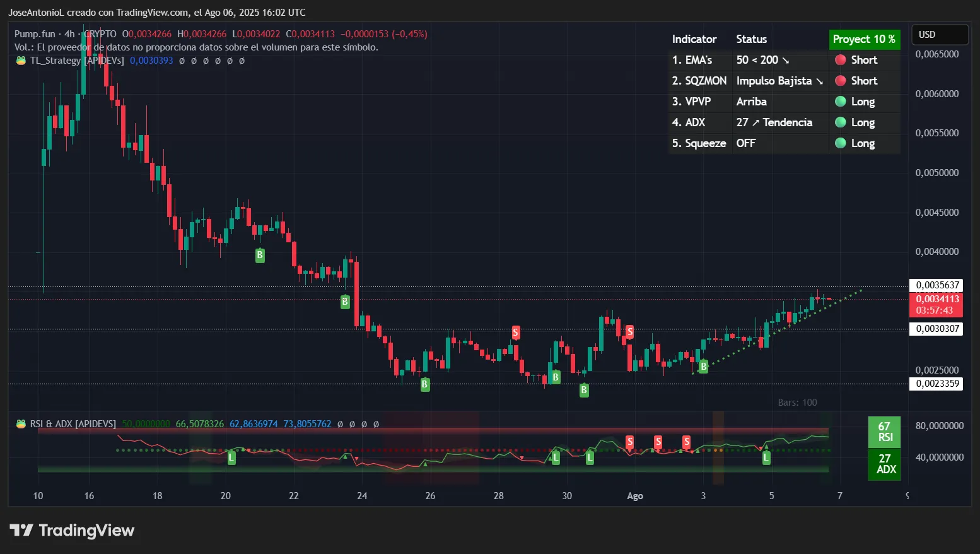Select a green B buy signal marker
This screenshot has height=554, width=980.
(x=259, y=255)
